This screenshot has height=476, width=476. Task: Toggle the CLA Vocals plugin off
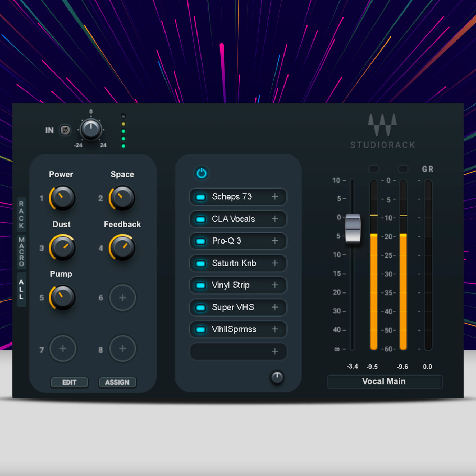[200, 219]
